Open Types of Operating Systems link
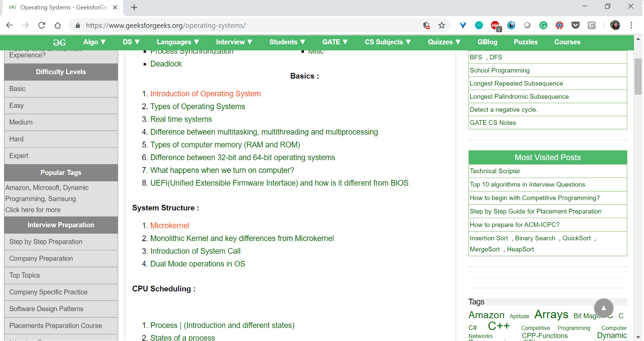The width and height of the screenshot is (644, 341). (x=198, y=106)
